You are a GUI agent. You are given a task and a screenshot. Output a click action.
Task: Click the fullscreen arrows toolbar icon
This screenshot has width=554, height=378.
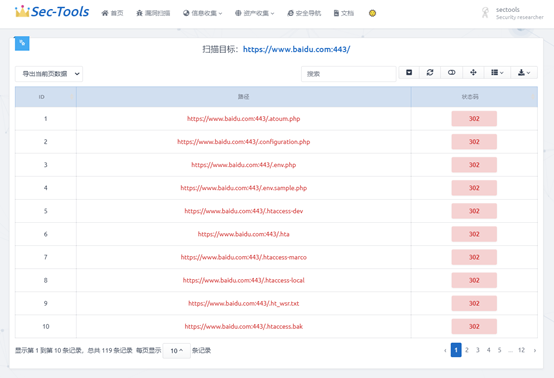473,72
